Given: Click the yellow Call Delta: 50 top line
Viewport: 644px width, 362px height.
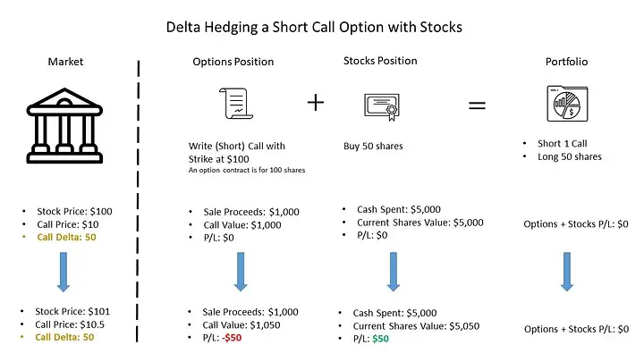Looking at the screenshot, I should coord(66,237).
